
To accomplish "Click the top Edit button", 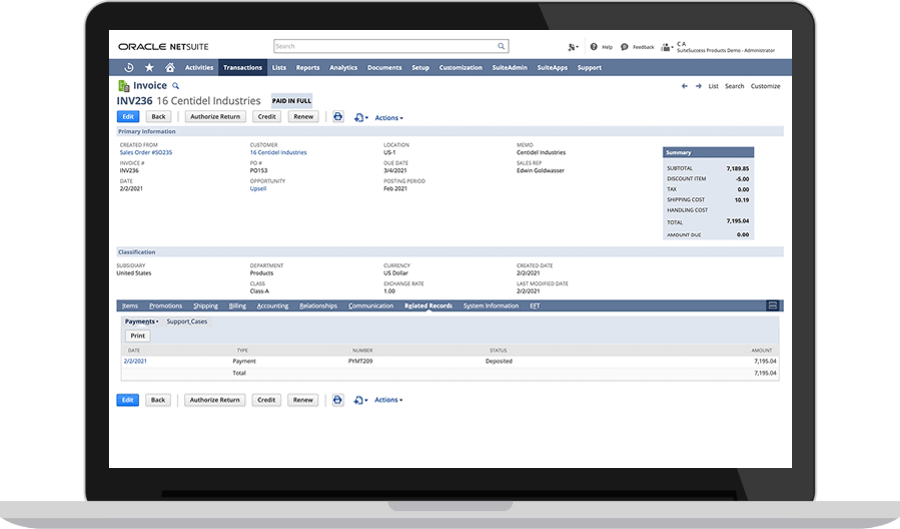I will 128,116.
